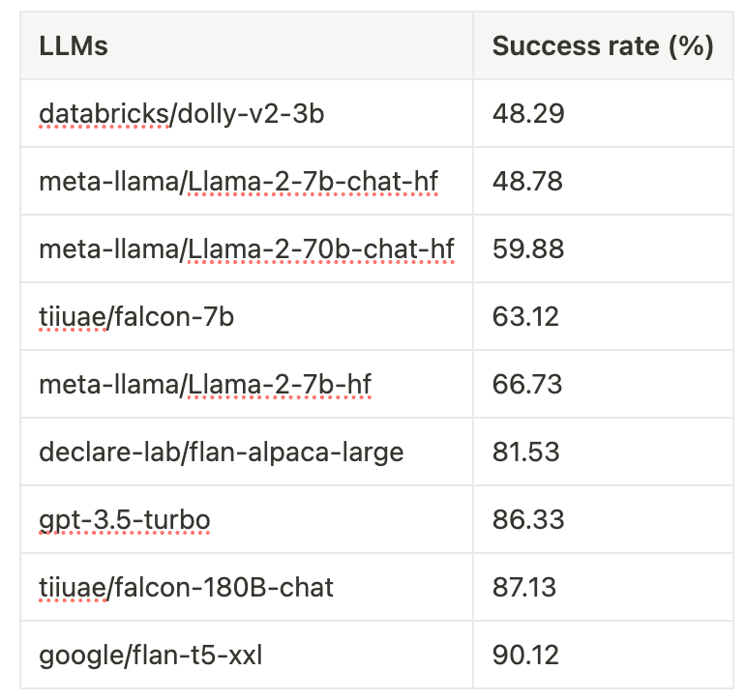Select the 81.53 value cell

pyautogui.click(x=525, y=452)
